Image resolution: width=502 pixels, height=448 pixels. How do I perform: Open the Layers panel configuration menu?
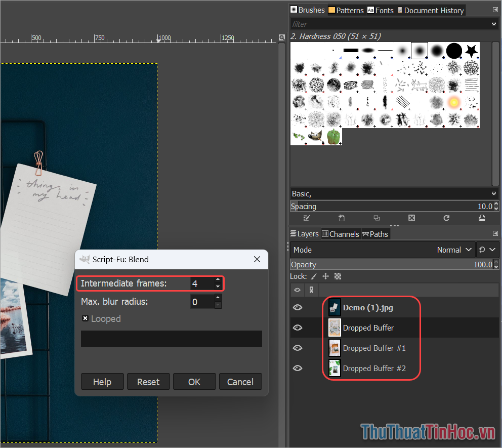tap(495, 233)
